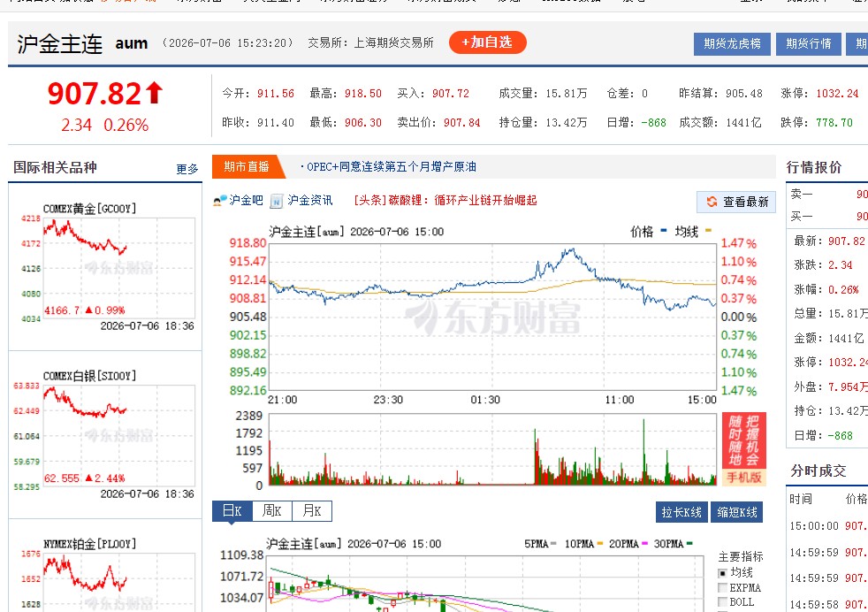
Task: Click the refresh icon in 查看最新
Action: pyautogui.click(x=712, y=202)
